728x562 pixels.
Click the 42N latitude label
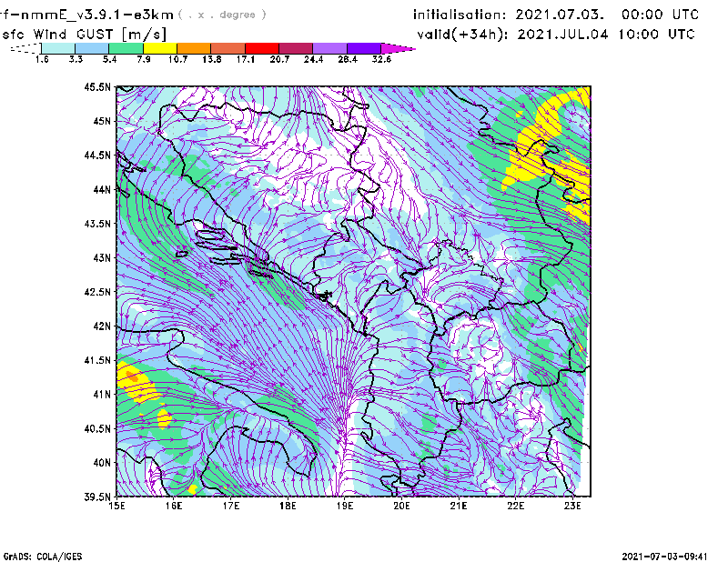click(x=102, y=326)
